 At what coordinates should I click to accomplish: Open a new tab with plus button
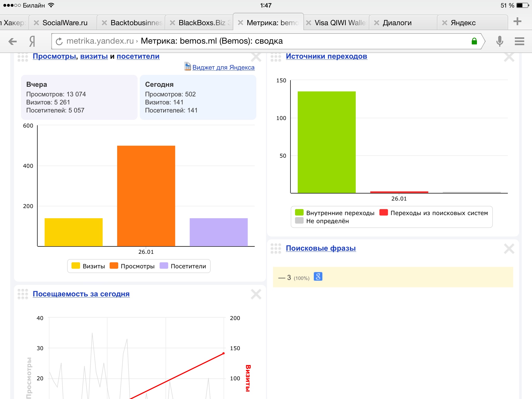click(517, 22)
